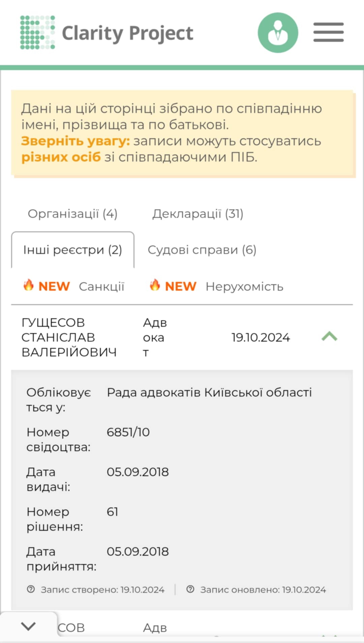Screen dimensions: 364x643
Task: Open the Санкції section link
Action: 101,286
